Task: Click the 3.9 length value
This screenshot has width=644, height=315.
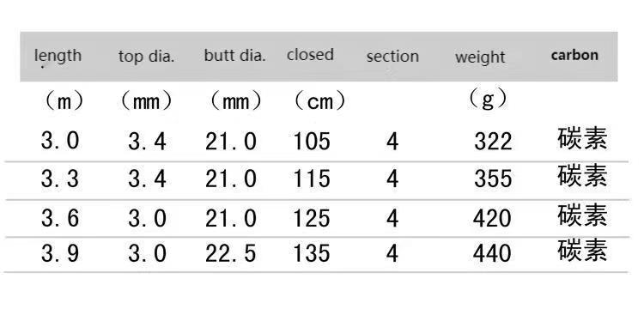Action: coord(60,253)
